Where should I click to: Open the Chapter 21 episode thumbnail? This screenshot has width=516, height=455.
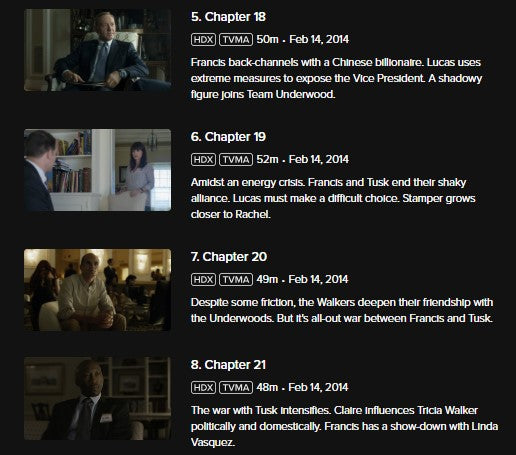pos(97,398)
